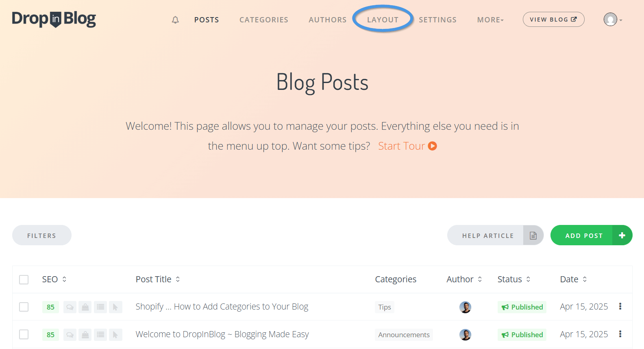Click list icon in Welcome post row
Image resolution: width=644 pixels, height=349 pixels.
point(100,335)
